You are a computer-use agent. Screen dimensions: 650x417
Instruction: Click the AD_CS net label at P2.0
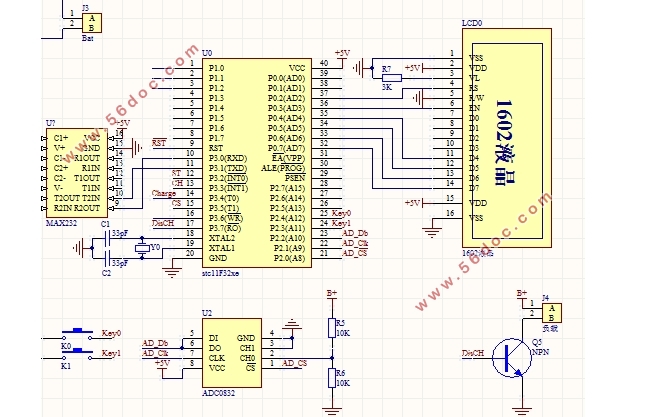point(354,253)
